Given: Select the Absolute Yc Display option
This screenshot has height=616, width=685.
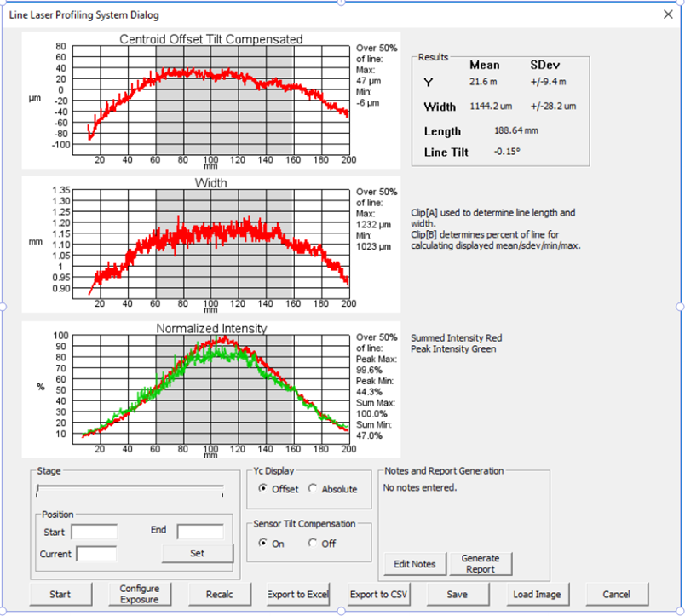Looking at the screenshot, I should click(313, 489).
